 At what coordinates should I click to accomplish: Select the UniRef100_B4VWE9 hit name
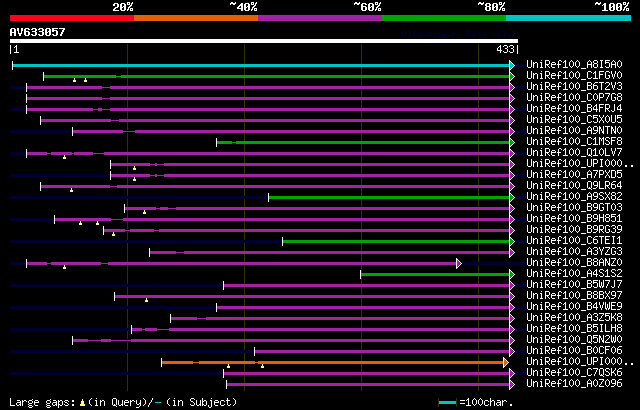pos(574,307)
